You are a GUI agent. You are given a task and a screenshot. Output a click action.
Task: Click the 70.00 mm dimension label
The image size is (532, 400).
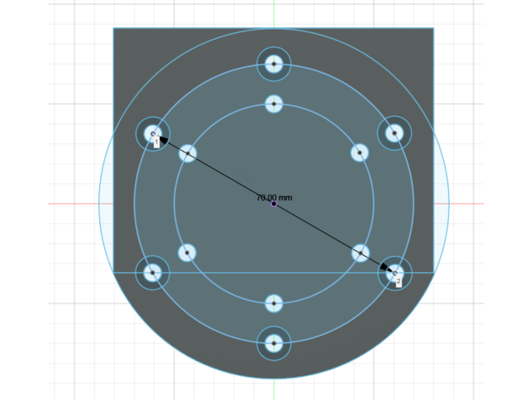tap(274, 197)
